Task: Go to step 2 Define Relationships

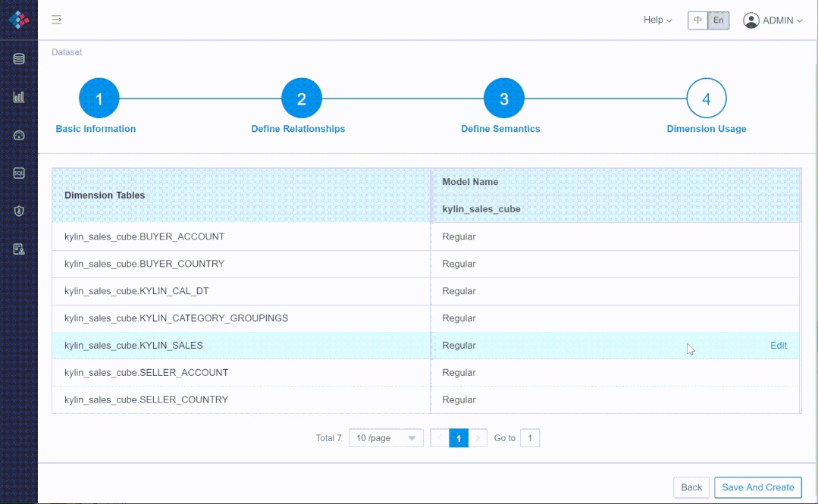Action: 302,98
